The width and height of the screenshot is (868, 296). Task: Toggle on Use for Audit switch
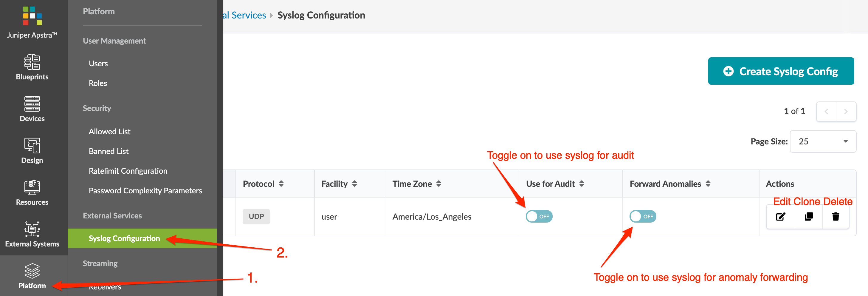539,216
